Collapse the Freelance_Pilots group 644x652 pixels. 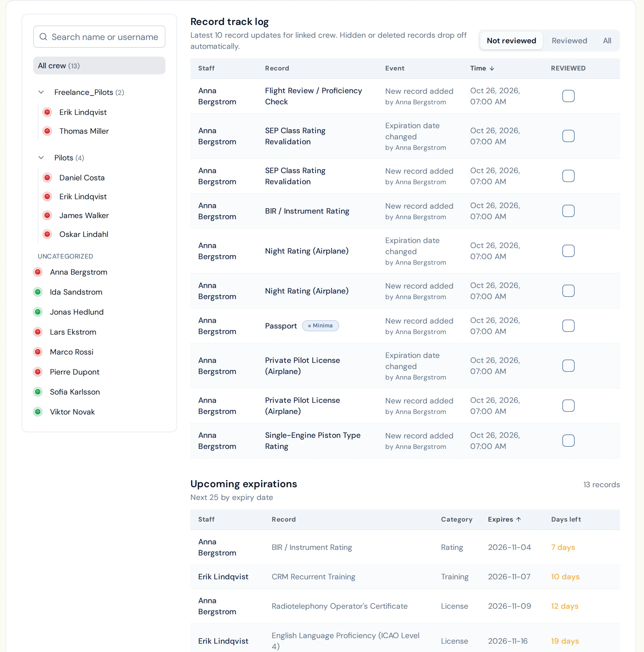(41, 92)
